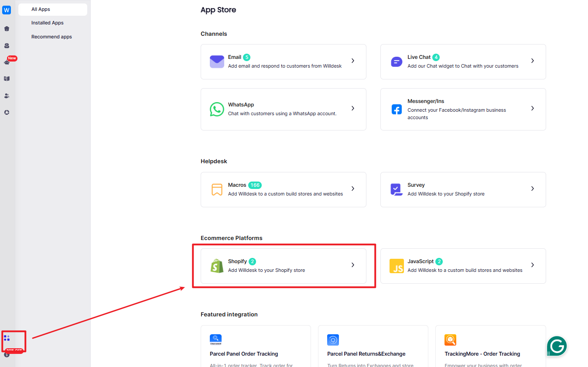The image size is (588, 367).
Task: Click the TrackingMore - Order Tracking title
Action: click(482, 354)
